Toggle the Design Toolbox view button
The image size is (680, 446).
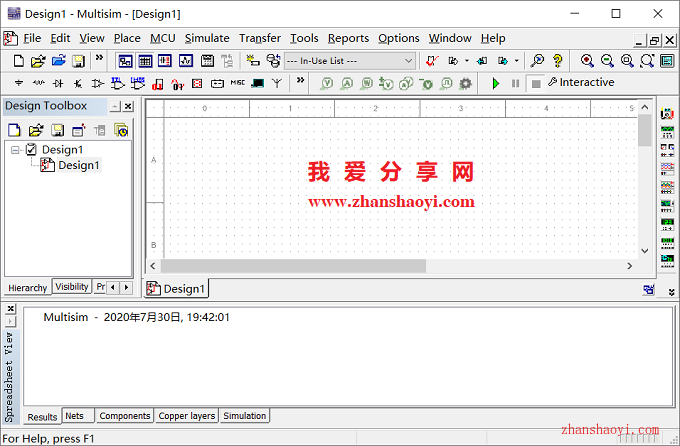point(125,61)
